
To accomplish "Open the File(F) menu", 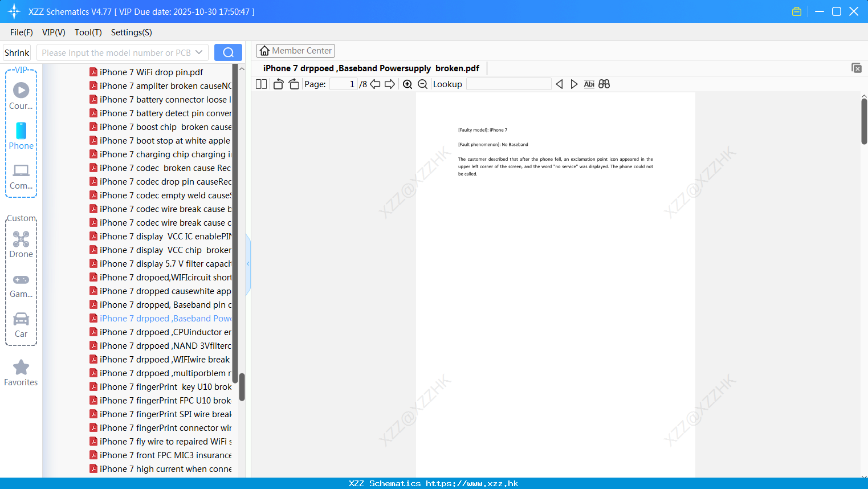I will point(22,32).
